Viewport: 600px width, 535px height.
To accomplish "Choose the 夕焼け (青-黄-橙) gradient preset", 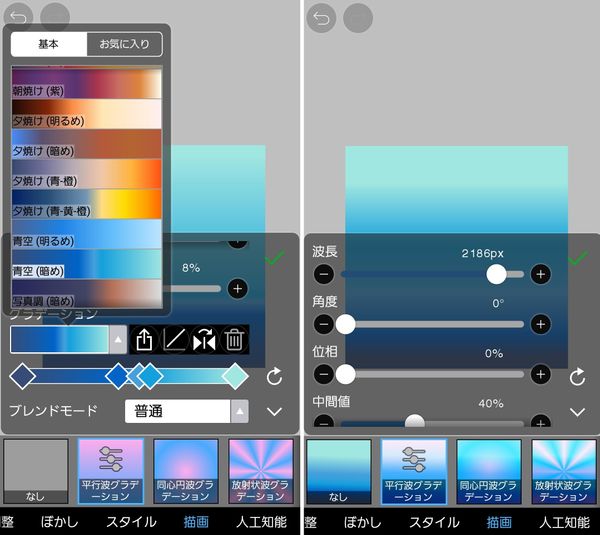I will 86,204.
